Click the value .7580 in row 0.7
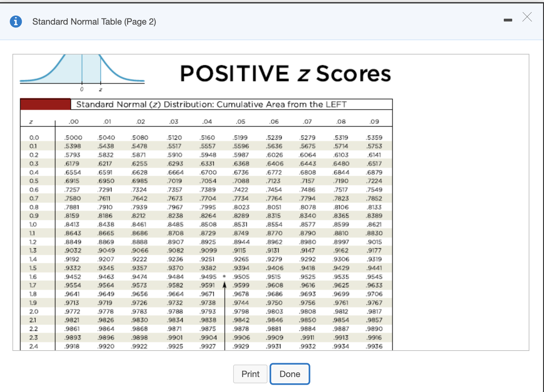 (72, 198)
